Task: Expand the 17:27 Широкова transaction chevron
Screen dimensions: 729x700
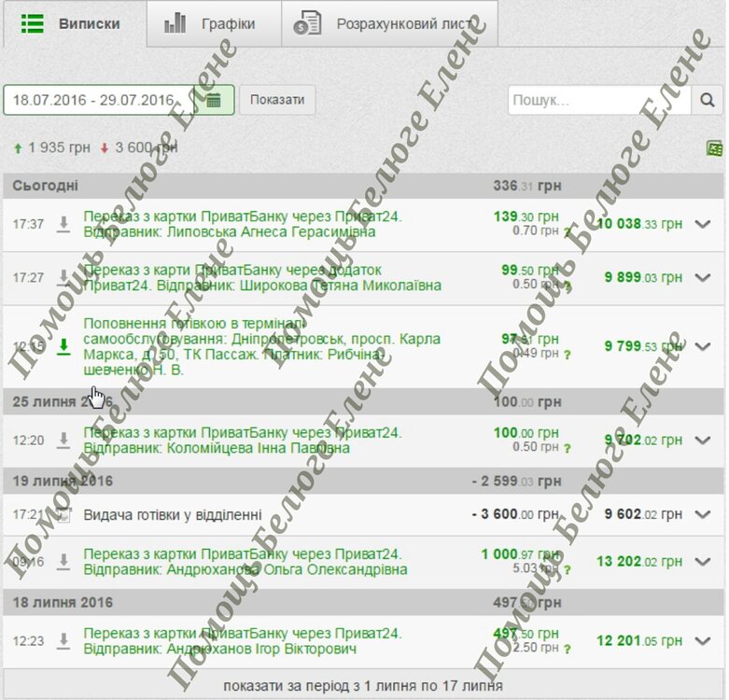Action: point(703,277)
